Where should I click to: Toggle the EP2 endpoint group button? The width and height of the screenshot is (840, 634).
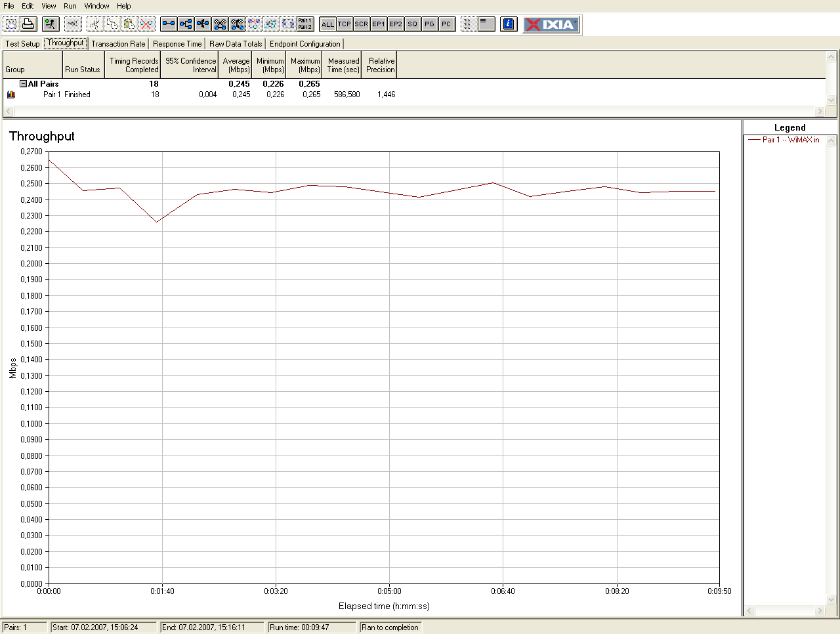click(396, 24)
